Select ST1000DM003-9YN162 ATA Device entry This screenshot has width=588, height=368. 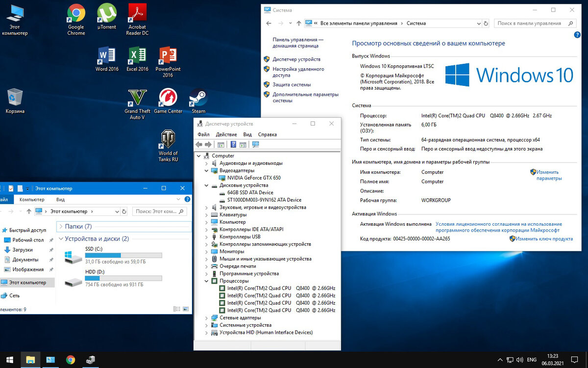[x=264, y=200]
